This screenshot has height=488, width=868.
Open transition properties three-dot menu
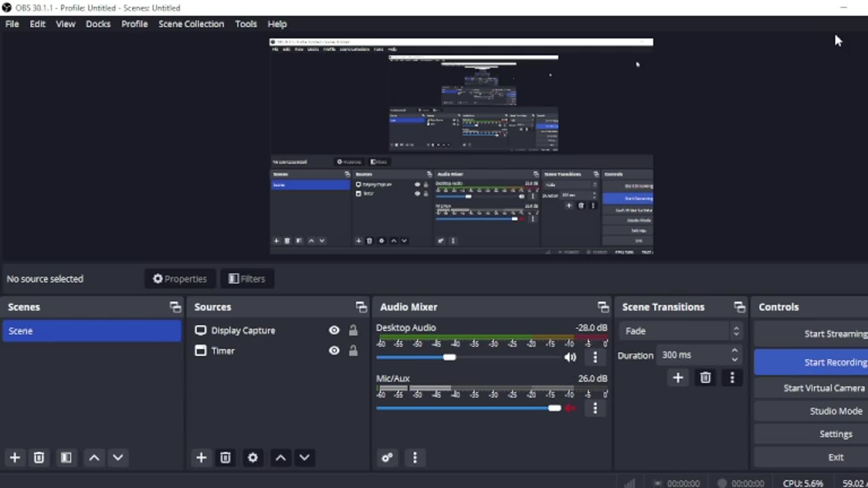(732, 378)
